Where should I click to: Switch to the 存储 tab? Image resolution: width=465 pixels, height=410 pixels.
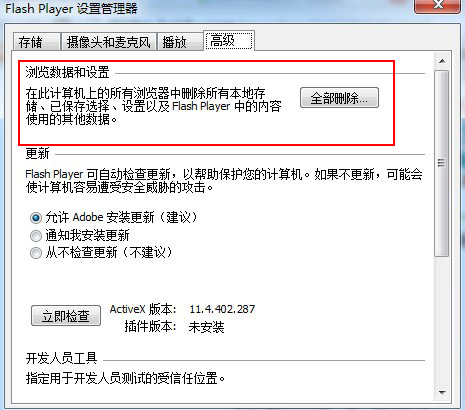pos(36,42)
